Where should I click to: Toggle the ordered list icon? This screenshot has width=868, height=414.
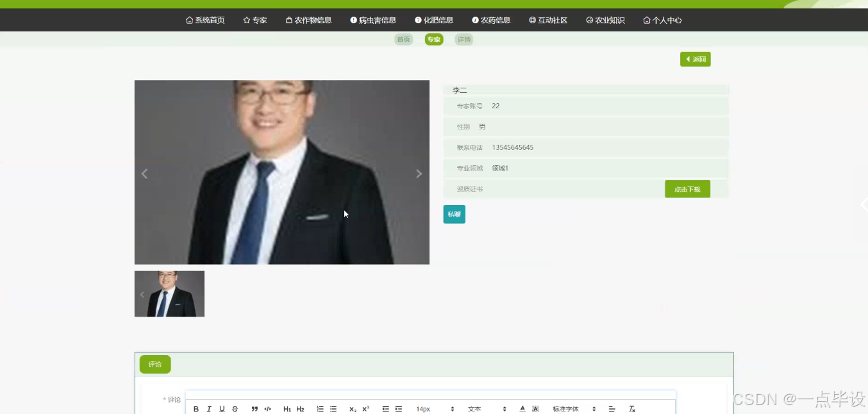coord(320,409)
